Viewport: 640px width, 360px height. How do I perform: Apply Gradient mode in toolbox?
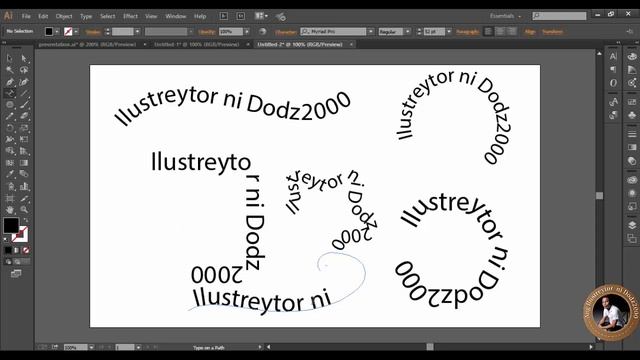point(17,250)
